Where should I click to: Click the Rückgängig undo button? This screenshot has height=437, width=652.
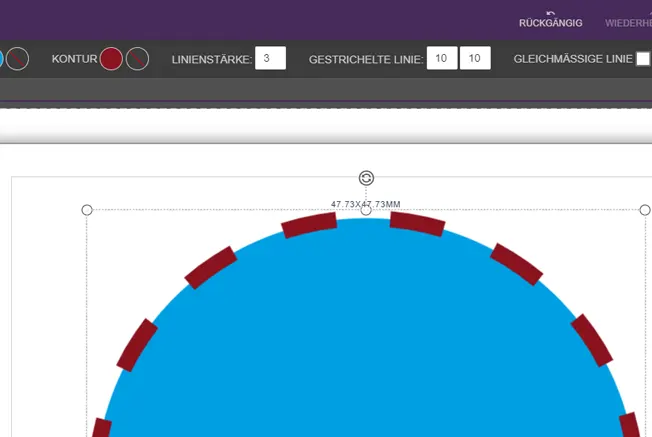click(550, 18)
